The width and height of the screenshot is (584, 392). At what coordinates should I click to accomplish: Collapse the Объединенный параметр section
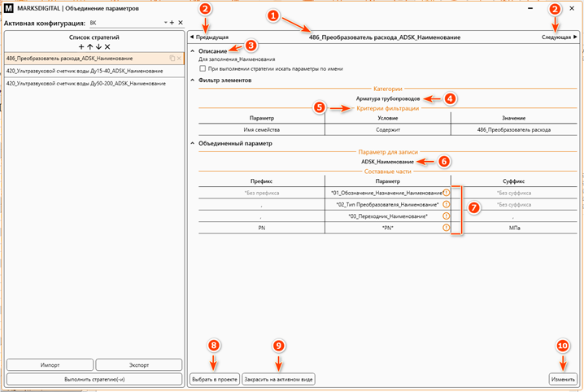pyautogui.click(x=193, y=142)
